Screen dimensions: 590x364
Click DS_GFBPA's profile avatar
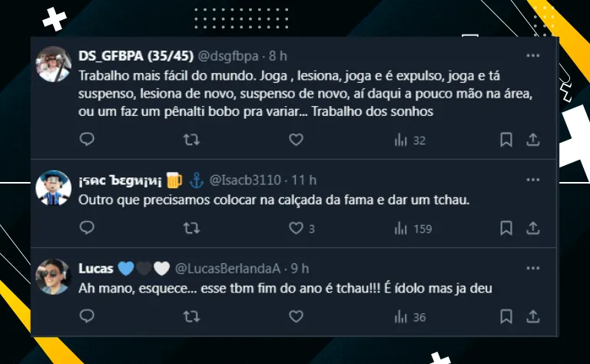tap(54, 65)
